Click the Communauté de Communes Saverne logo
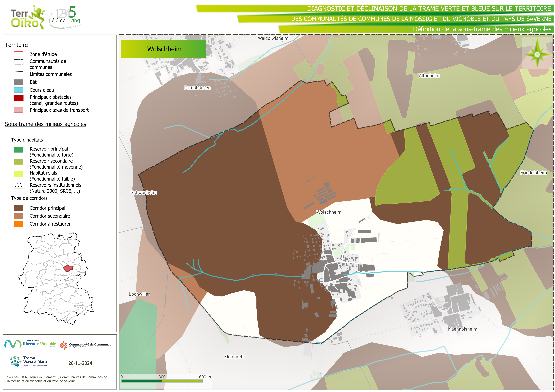 pyautogui.click(x=86, y=345)
